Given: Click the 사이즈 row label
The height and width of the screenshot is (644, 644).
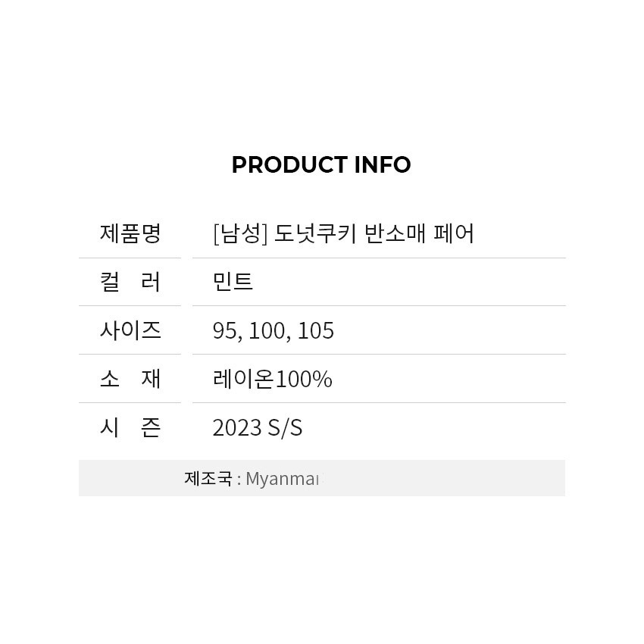Looking at the screenshot, I should click(x=130, y=330).
